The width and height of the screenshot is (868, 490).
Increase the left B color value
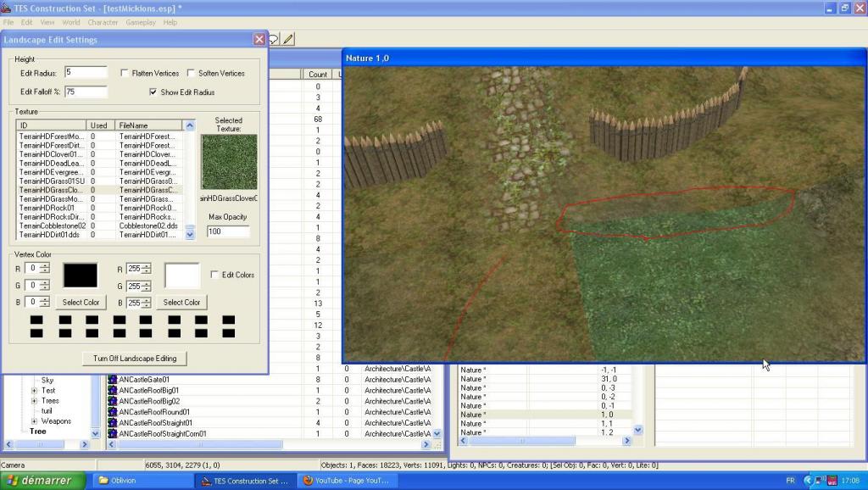coord(45,299)
